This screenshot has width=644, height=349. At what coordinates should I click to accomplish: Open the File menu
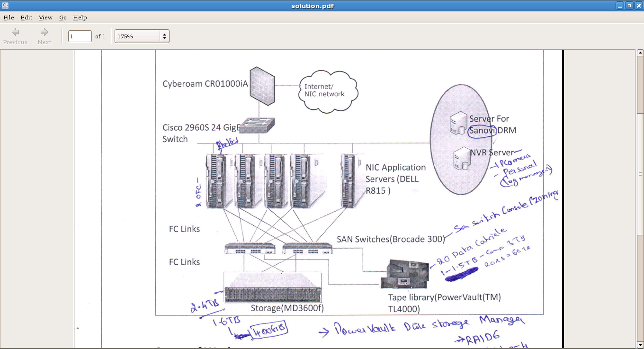[x=9, y=18]
